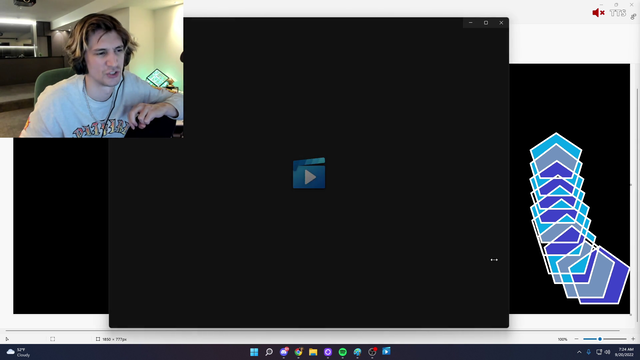Click the 100% zoom level in Paint
Screen dimensions: 640x360
562,339
